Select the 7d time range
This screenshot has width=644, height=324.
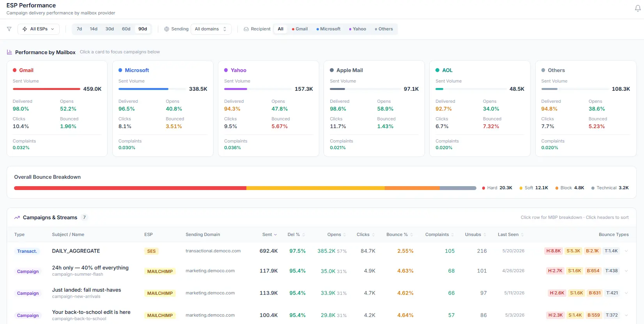(79, 29)
